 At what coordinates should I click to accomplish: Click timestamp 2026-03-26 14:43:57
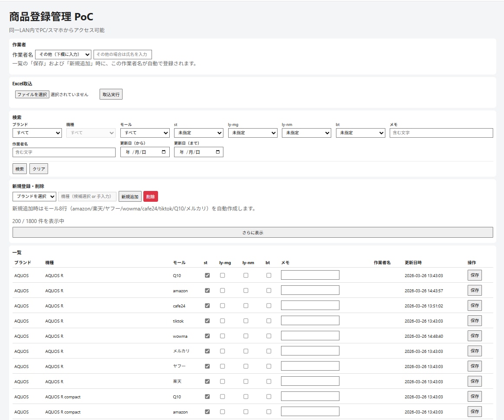tap(423, 291)
